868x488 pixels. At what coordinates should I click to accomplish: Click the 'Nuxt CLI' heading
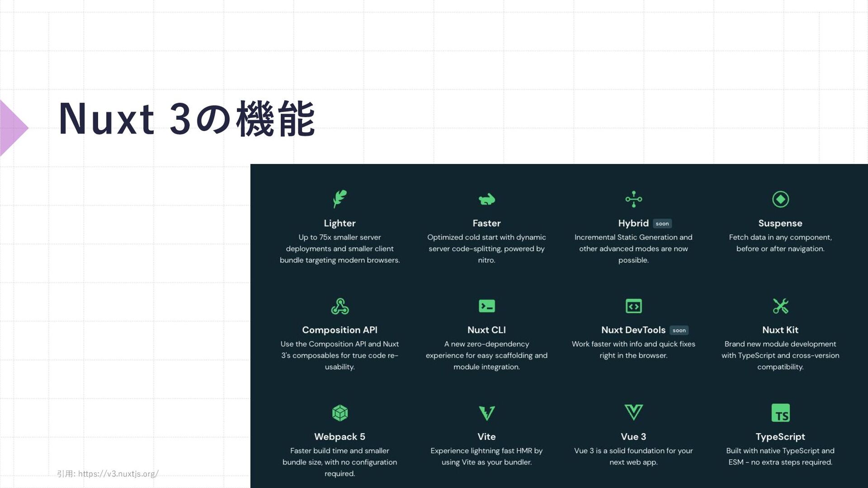[487, 330]
